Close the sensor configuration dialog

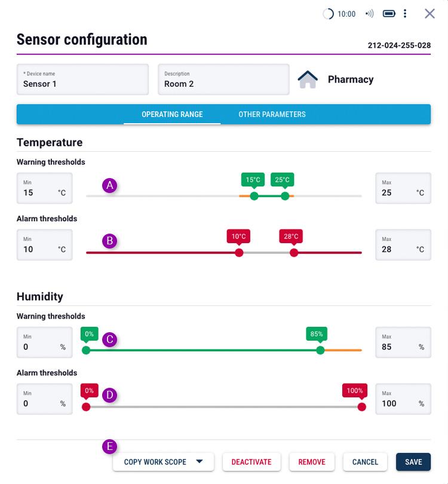tap(429, 14)
